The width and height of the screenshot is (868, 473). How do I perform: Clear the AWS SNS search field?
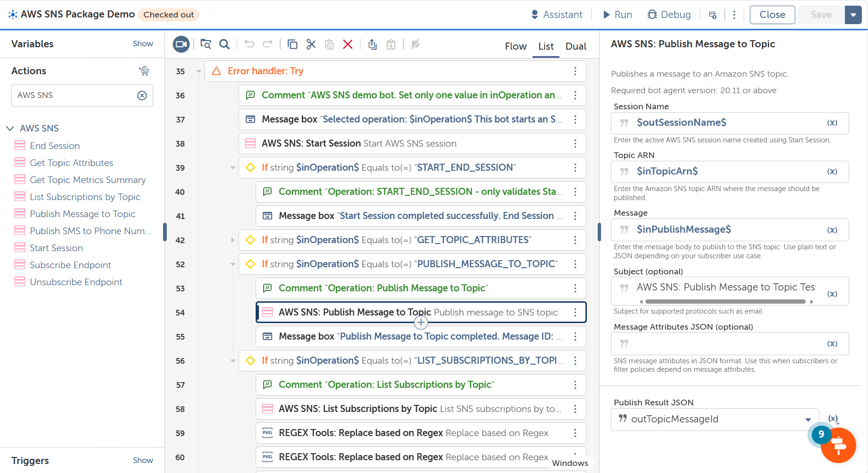click(142, 96)
